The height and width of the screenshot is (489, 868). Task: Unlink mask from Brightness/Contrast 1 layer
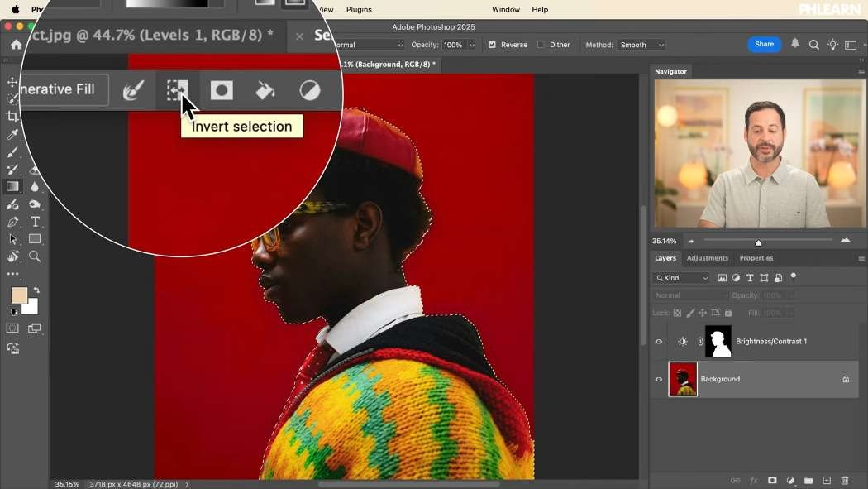pos(700,342)
